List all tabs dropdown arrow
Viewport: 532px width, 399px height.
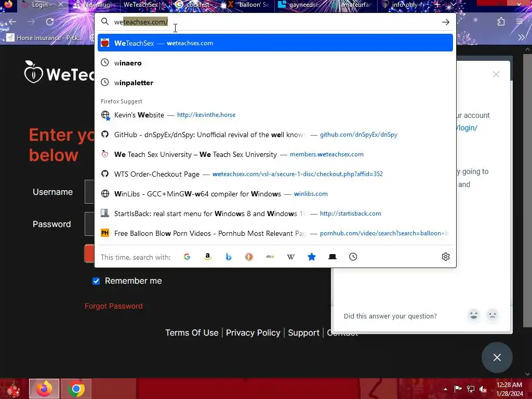[453, 5]
